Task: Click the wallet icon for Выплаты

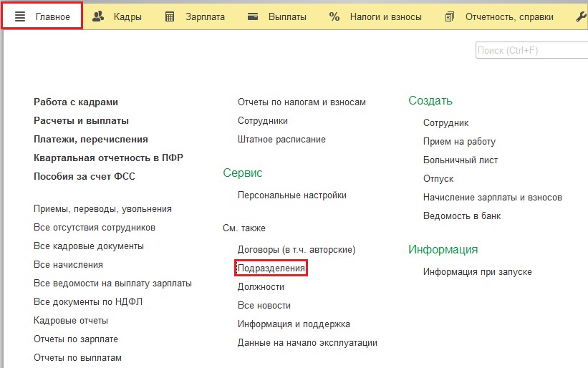Action: (x=253, y=16)
